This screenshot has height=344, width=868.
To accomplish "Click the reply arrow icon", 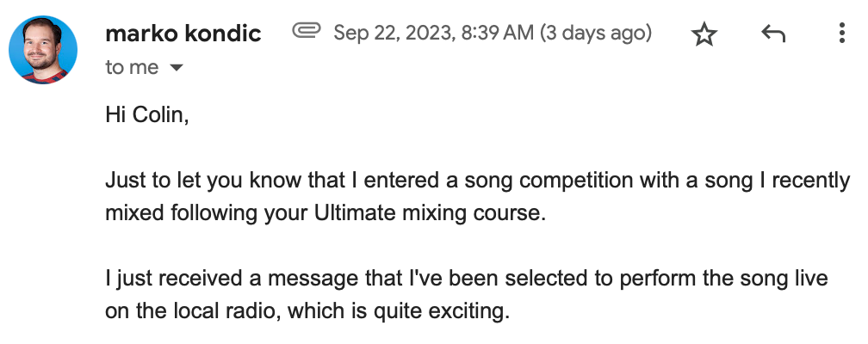I will [x=773, y=34].
